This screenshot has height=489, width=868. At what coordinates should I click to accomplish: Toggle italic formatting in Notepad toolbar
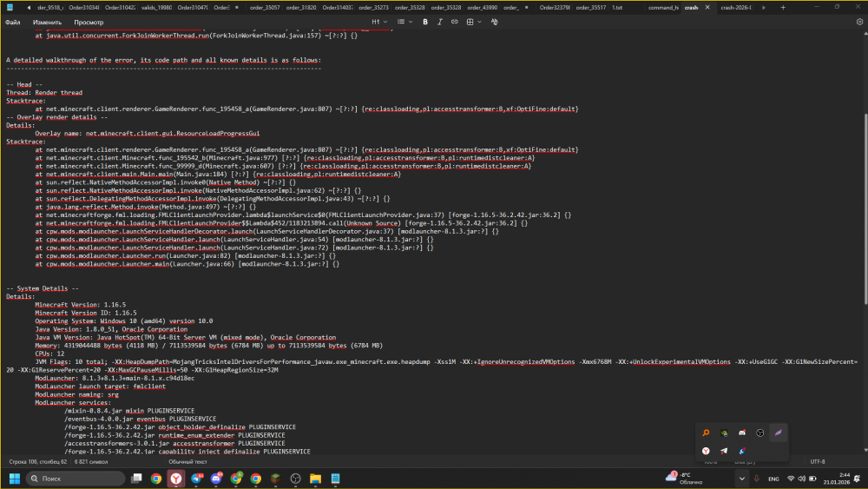pyautogui.click(x=439, y=23)
